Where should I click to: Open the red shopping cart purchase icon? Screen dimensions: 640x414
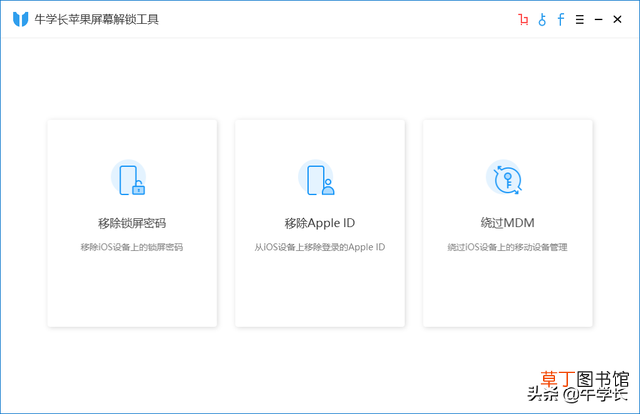[x=523, y=19]
